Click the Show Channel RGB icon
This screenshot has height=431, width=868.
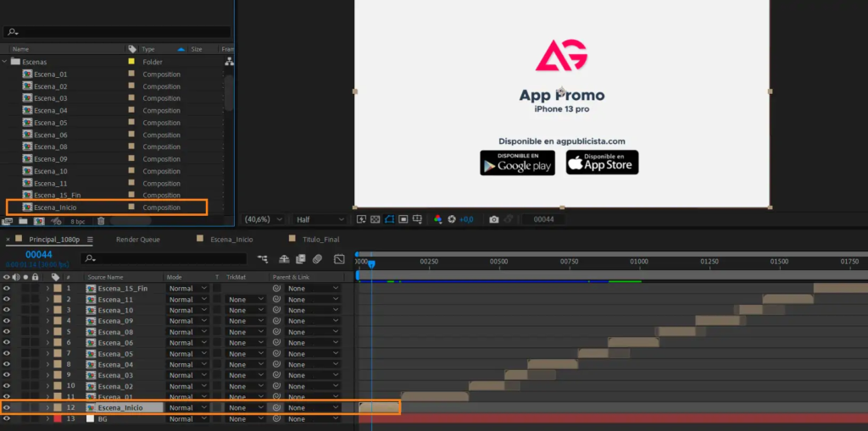pyautogui.click(x=438, y=219)
